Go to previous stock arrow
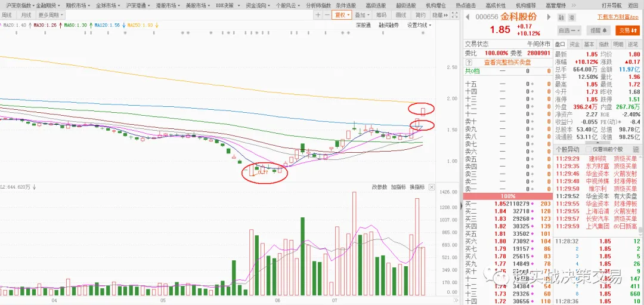644x305 pixels. coord(467,17)
